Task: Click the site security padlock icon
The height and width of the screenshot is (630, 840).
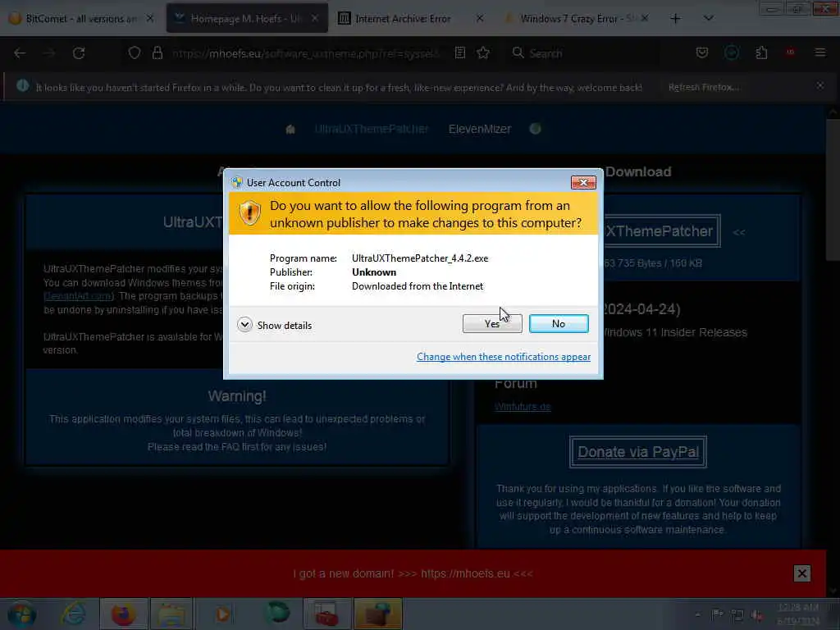Action: coord(157,53)
